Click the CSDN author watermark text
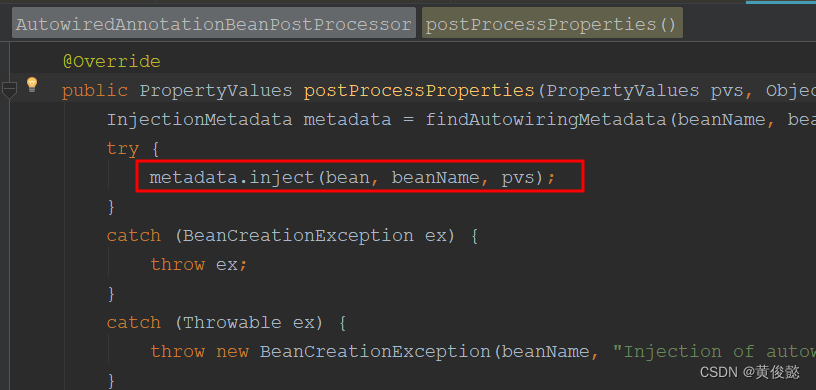Image resolution: width=816 pixels, height=390 pixels. point(749,372)
